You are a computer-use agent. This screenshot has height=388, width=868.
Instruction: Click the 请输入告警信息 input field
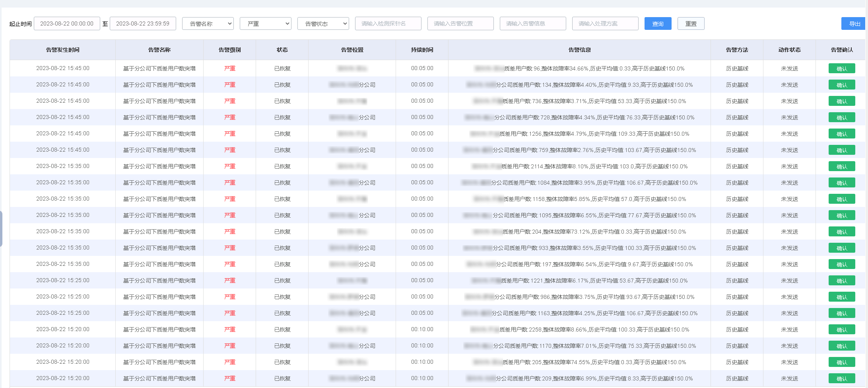pos(533,24)
